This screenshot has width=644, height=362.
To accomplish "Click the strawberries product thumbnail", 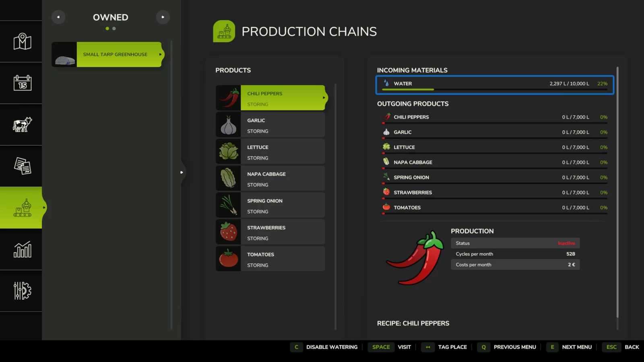I will point(228,232).
